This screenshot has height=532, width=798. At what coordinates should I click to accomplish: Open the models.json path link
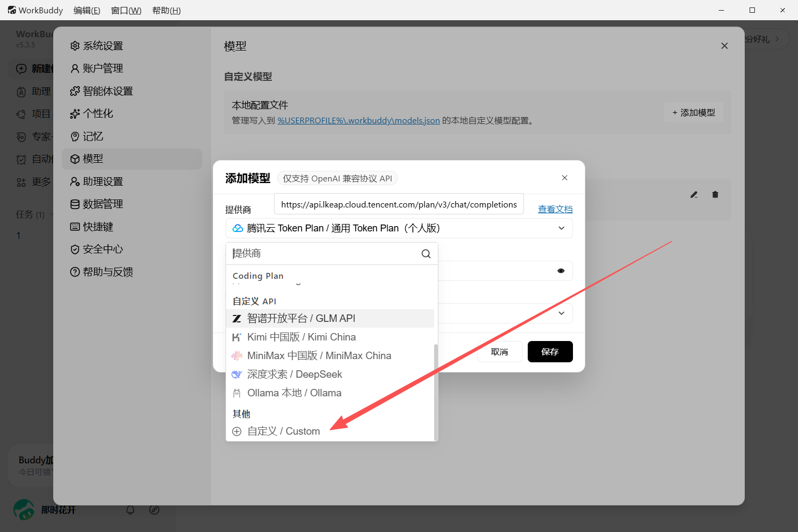[359, 121]
